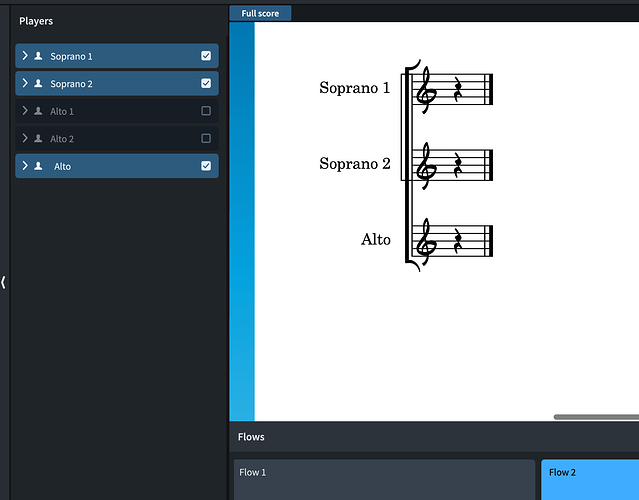This screenshot has width=639, height=500.
Task: Select the Flow 2 card
Action: pos(590,480)
